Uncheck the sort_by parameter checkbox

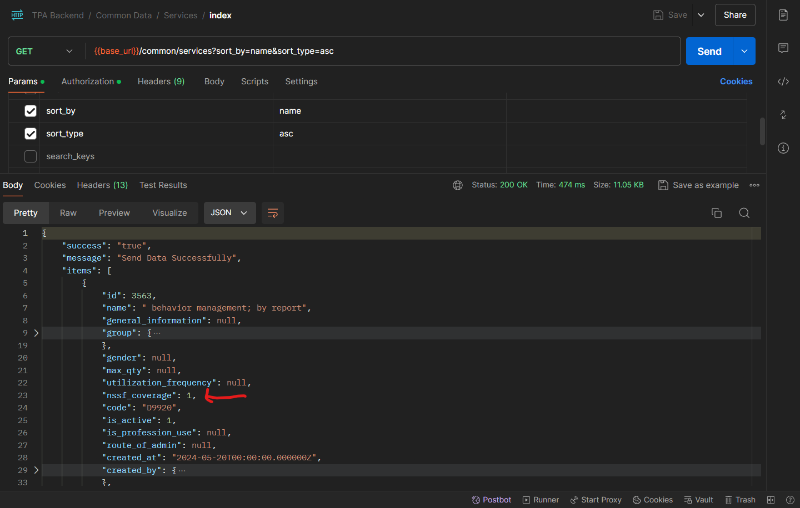[30, 111]
